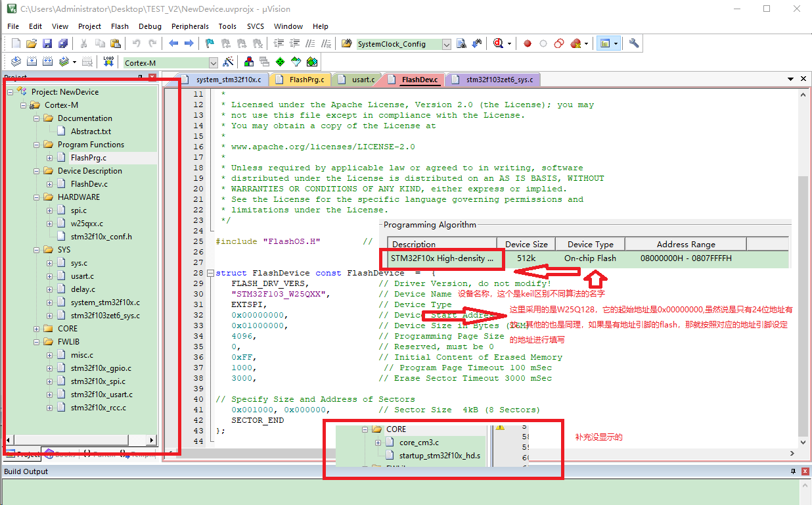This screenshot has width=812, height=505.
Task: Open Manage Run-Time Environment green diamond icon
Action: pos(281,62)
